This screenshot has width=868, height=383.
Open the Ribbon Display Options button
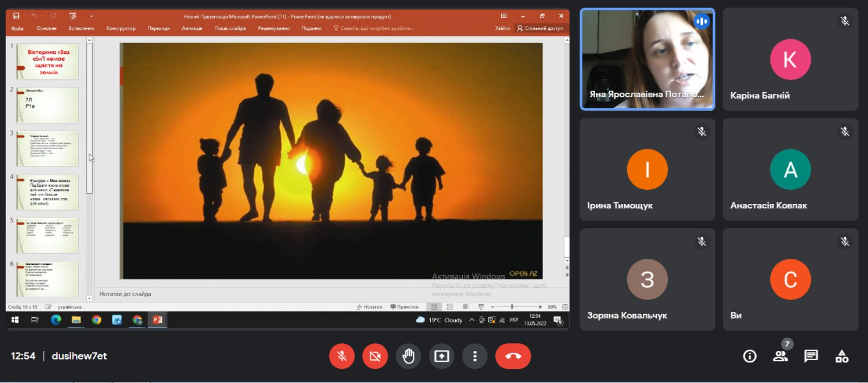[504, 16]
